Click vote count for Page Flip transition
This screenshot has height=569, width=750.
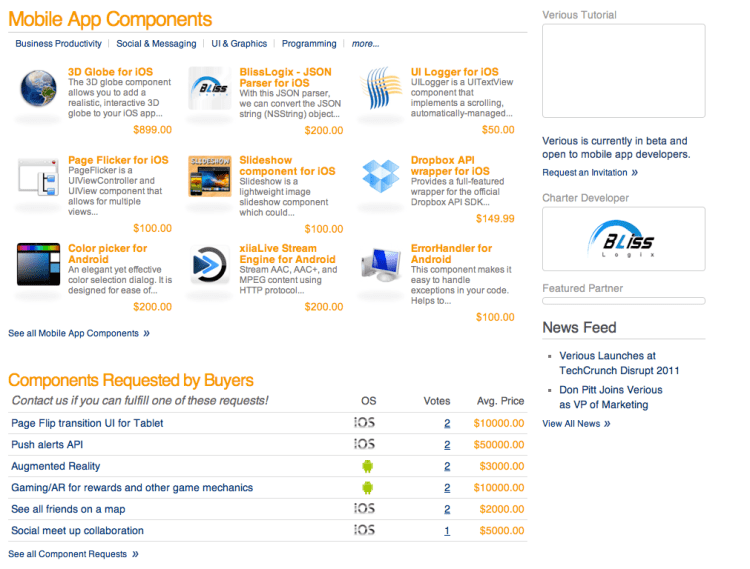coord(447,423)
